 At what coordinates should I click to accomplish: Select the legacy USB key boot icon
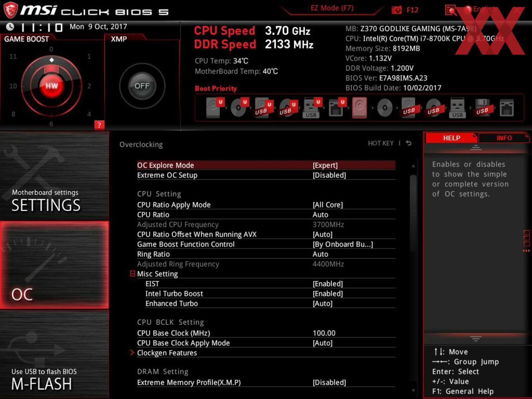pyautogui.click(x=457, y=108)
